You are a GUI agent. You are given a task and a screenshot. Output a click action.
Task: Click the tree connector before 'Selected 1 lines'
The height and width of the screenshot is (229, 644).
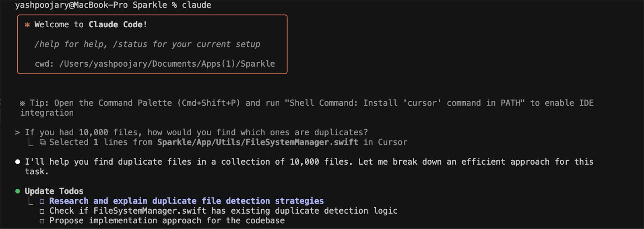pyautogui.click(x=31, y=142)
